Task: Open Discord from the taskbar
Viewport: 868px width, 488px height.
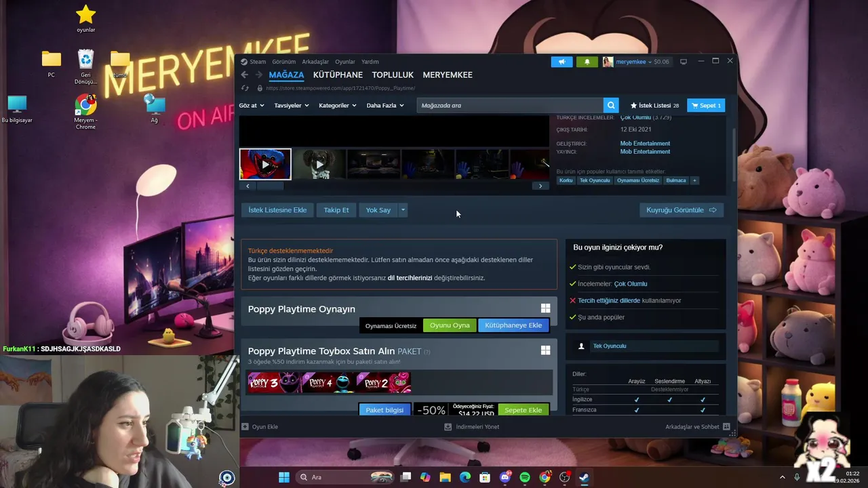Action: point(505,477)
